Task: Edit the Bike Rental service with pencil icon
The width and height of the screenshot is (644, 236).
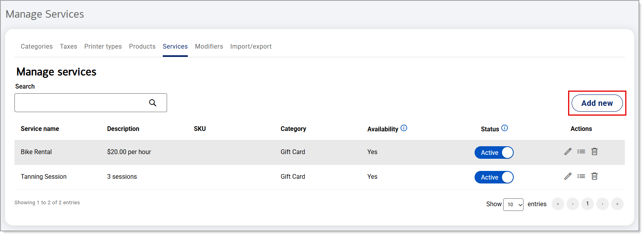Action: (x=568, y=151)
